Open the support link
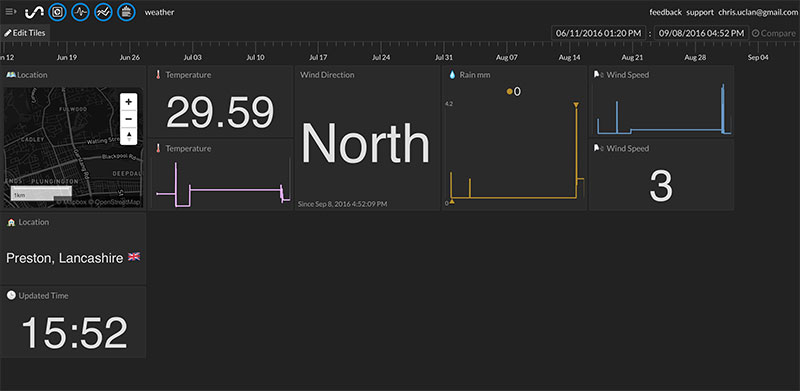 (x=699, y=12)
